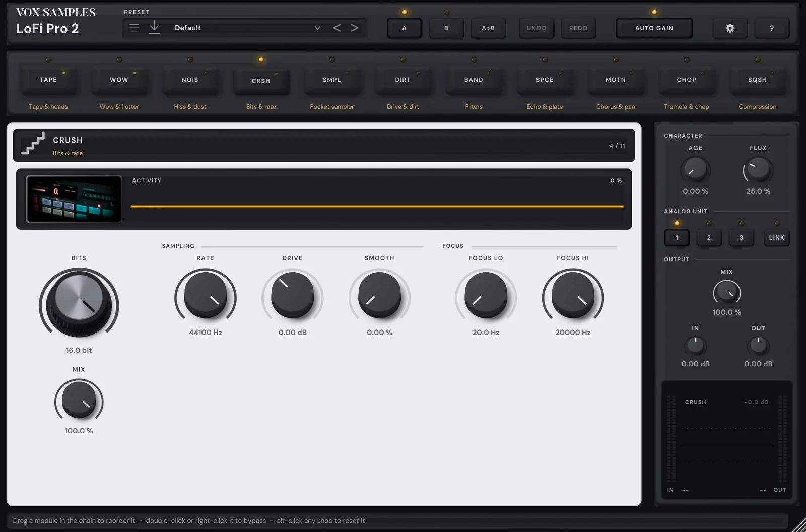Viewport: 806px width, 532px height.
Task: Go to the previous preset arrow
Action: coord(337,28)
